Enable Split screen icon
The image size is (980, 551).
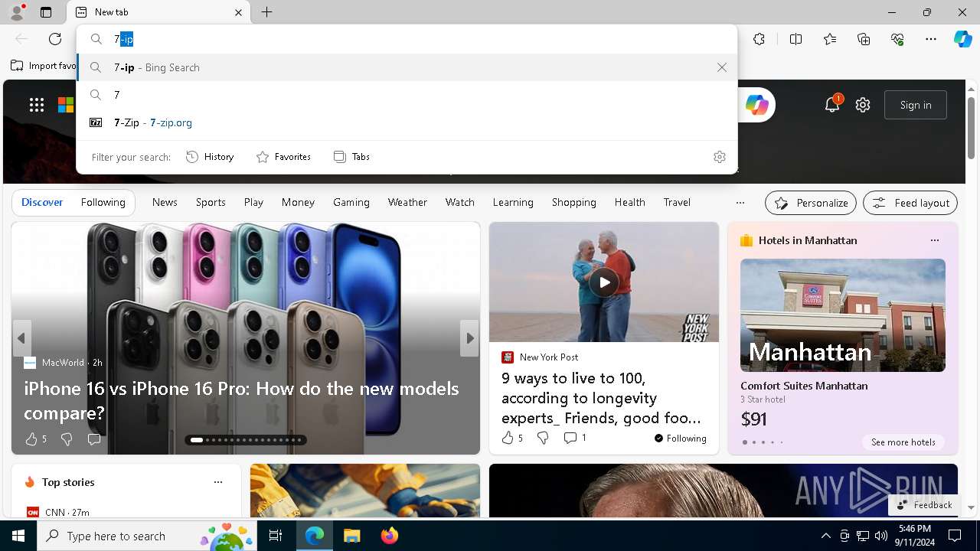795,39
